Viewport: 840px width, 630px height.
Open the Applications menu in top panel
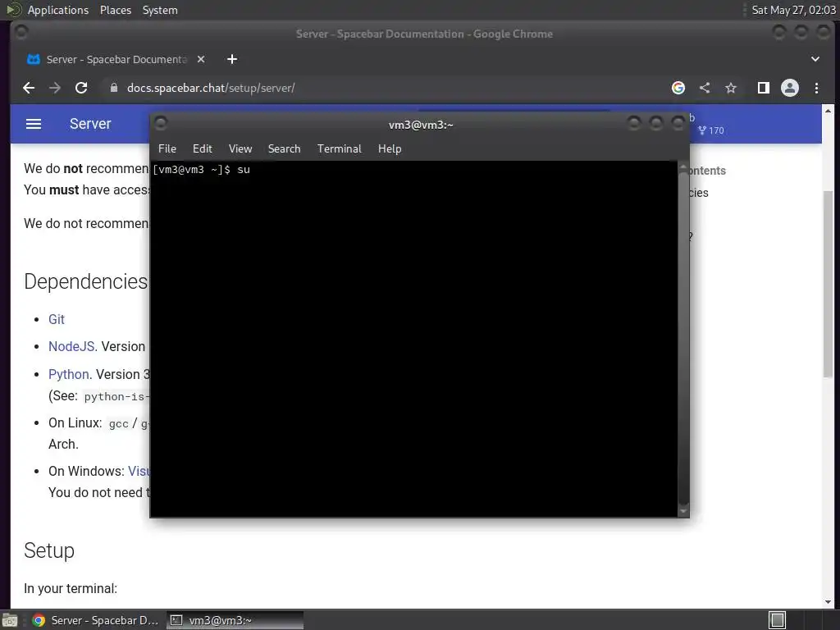click(x=58, y=10)
